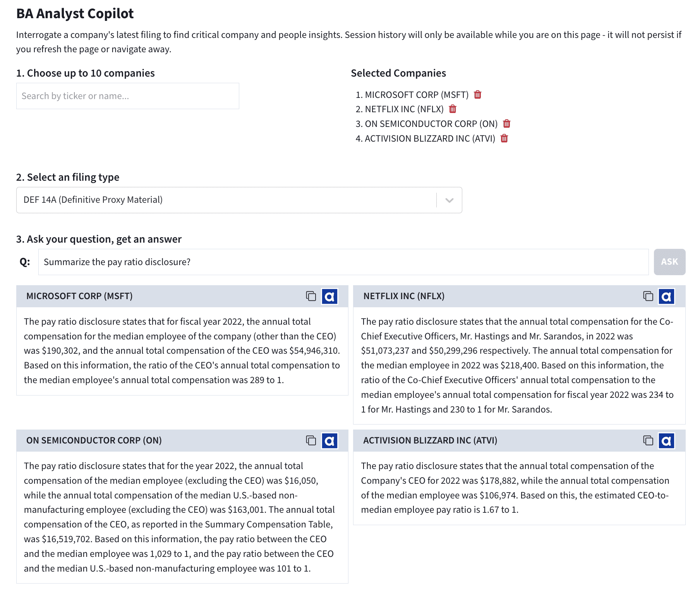Open blue 'a' icon for Activision Blizzard
This screenshot has width=700, height=589.
click(x=666, y=441)
